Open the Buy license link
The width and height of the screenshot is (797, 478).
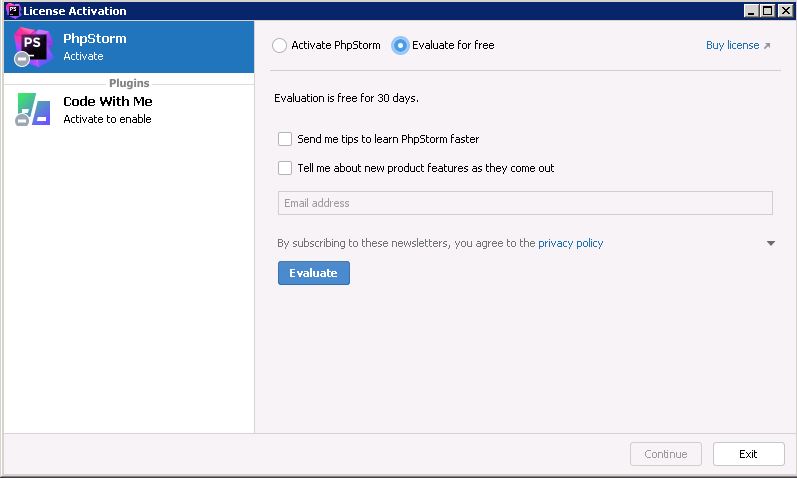tap(738, 45)
